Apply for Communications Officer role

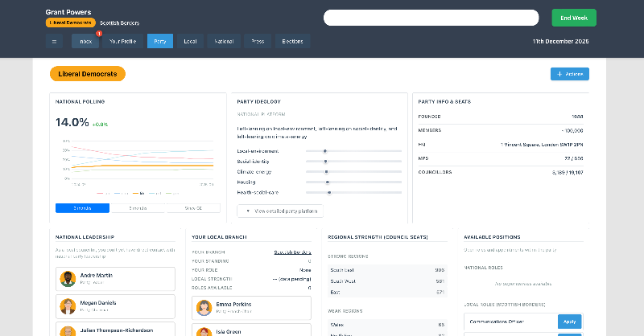pyautogui.click(x=570, y=322)
